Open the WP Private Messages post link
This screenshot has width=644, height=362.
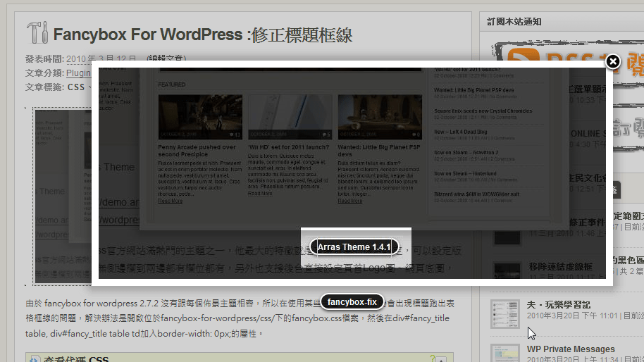click(571, 349)
